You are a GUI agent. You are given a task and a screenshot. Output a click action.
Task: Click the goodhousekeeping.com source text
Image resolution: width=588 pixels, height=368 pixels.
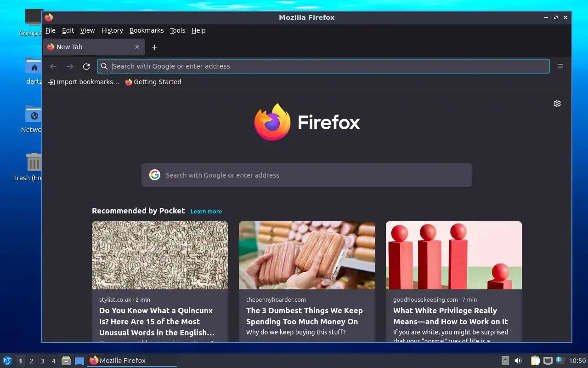pyautogui.click(x=425, y=299)
